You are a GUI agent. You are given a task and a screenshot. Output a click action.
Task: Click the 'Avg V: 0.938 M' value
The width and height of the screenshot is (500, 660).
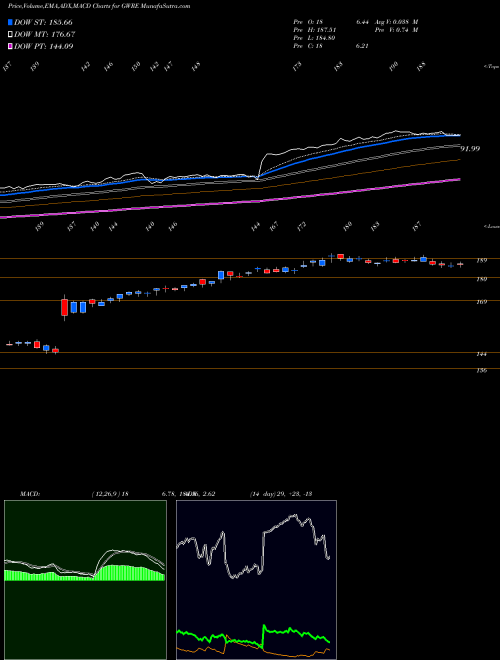coord(395,22)
